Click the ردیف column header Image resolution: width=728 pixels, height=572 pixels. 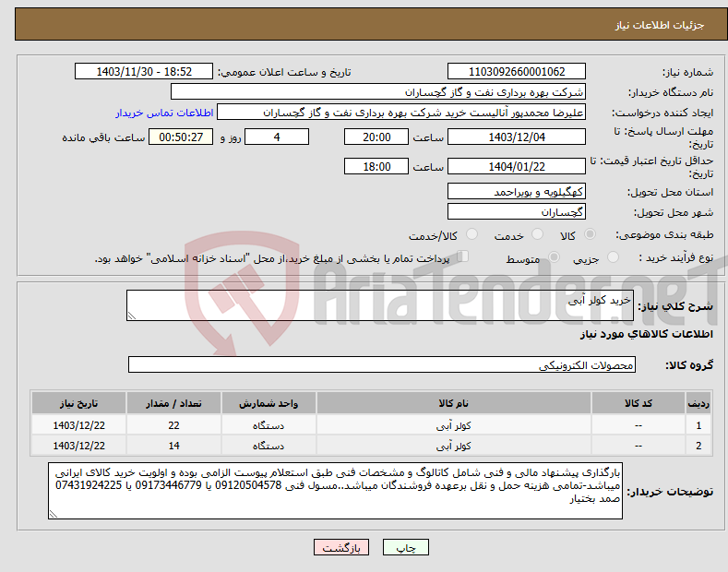pos(698,403)
